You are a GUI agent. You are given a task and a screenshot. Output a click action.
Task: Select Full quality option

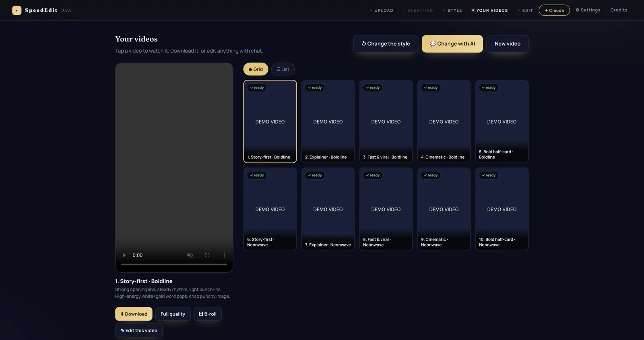click(173, 314)
